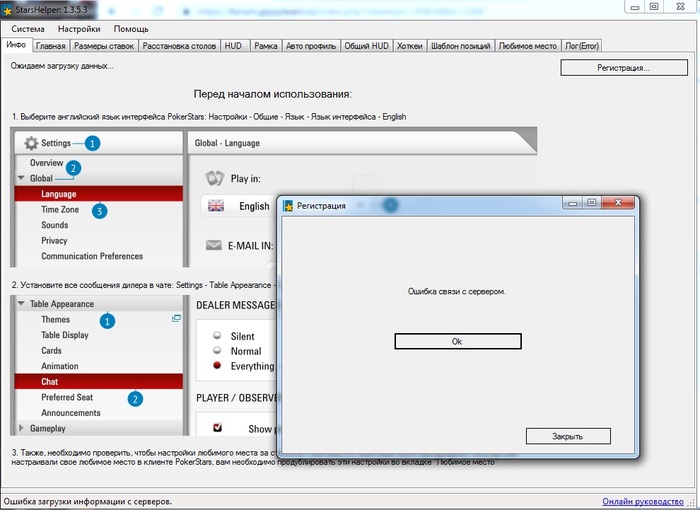
Task: Click the envelope icon beside E-MAIL IN
Action: [x=214, y=245]
